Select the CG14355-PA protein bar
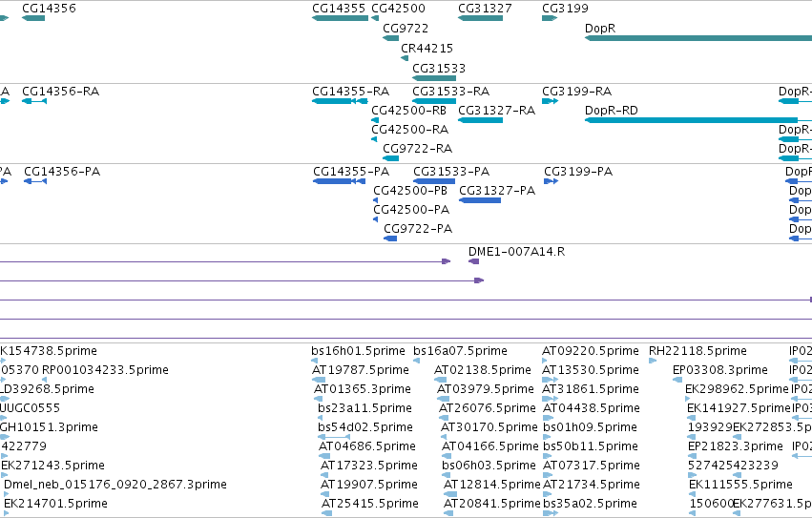This screenshot has width=812, height=518. [339, 181]
